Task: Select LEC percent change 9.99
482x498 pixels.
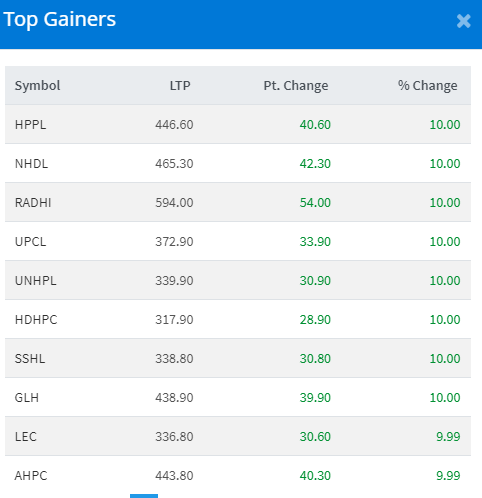Action: tap(448, 437)
